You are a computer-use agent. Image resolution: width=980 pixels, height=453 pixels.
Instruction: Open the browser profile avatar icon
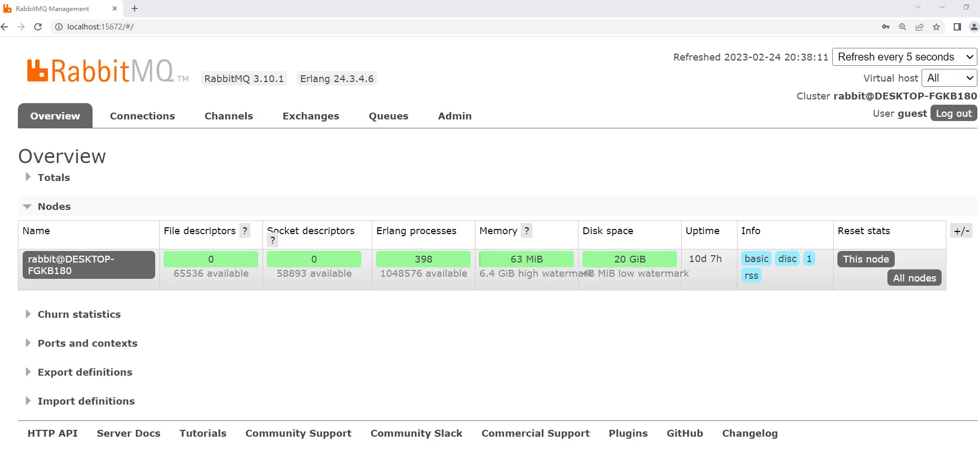974,27
